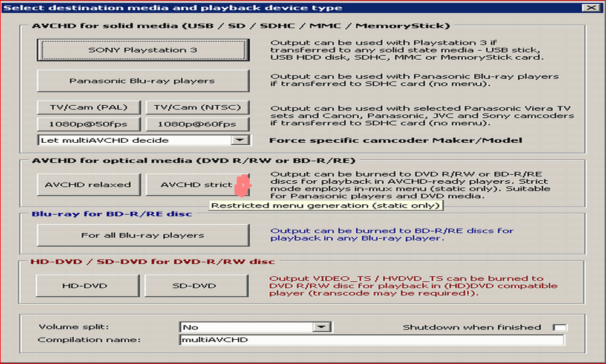Click the AVCHD relaxed button
Screen dimensions: 606x364
pos(88,184)
